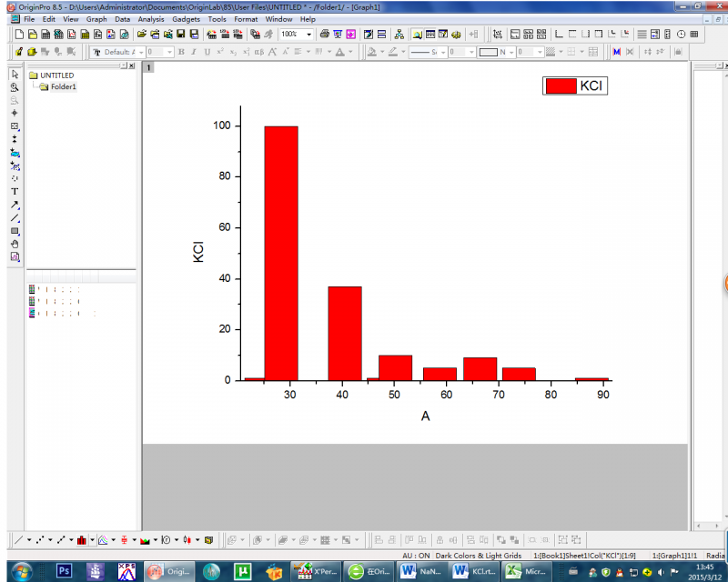Click the New Workbook icon

coord(45,35)
